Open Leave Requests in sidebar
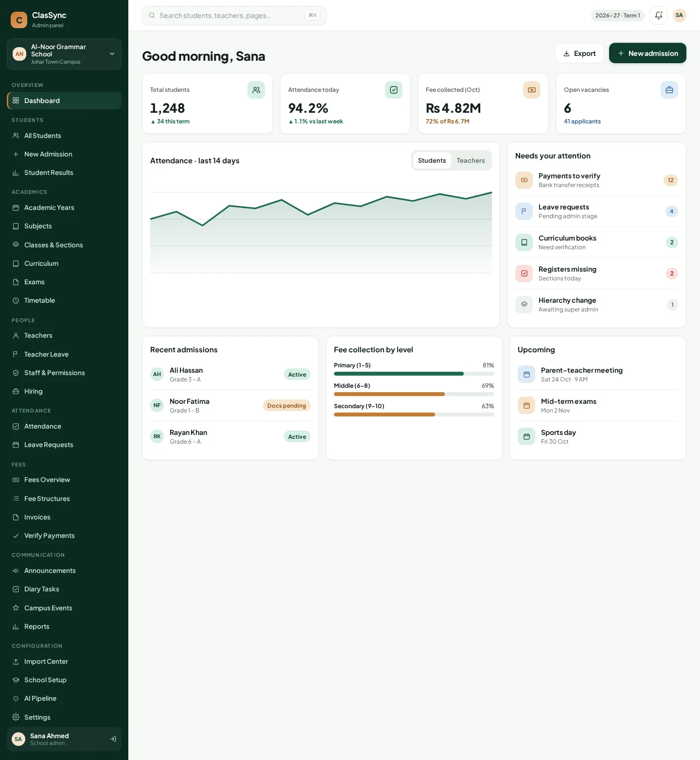 64,445
